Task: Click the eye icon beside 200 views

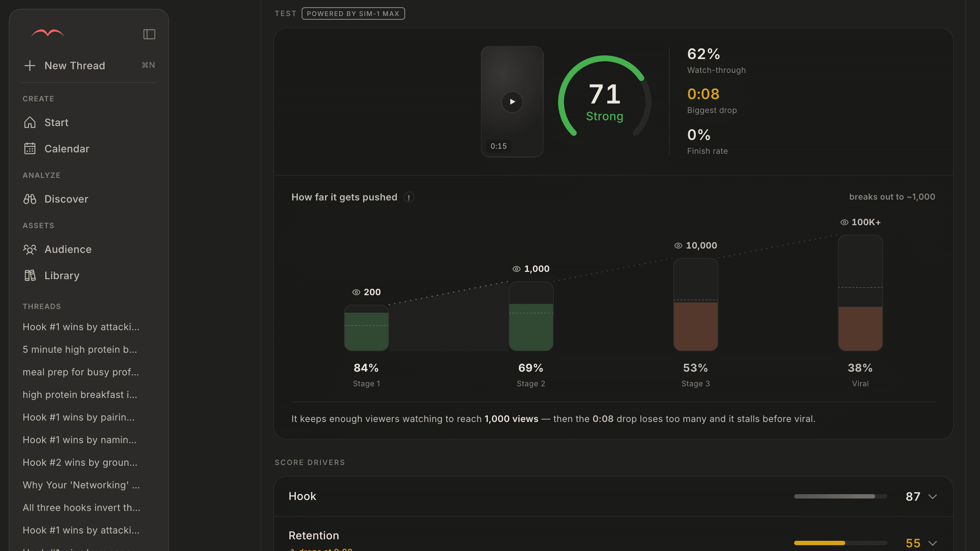Action: 356,292
